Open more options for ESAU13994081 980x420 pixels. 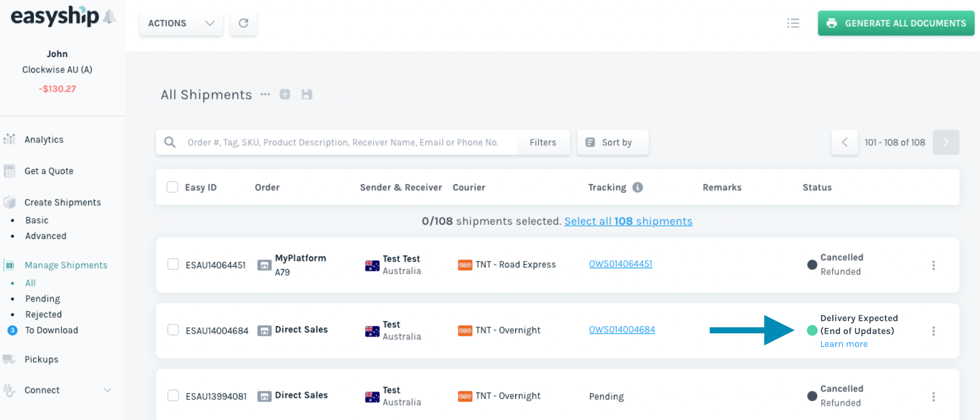(x=933, y=396)
